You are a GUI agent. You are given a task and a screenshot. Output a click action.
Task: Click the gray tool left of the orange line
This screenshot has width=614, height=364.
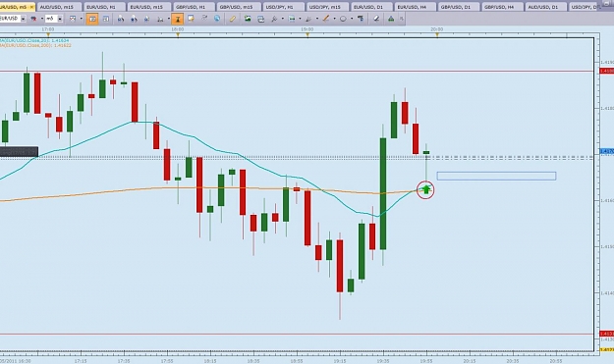pos(308,19)
